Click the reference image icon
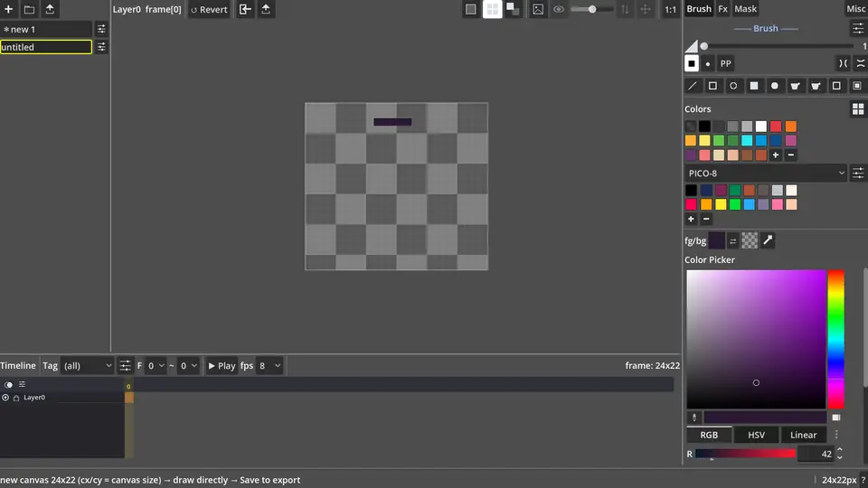The image size is (868, 488). coord(538,9)
